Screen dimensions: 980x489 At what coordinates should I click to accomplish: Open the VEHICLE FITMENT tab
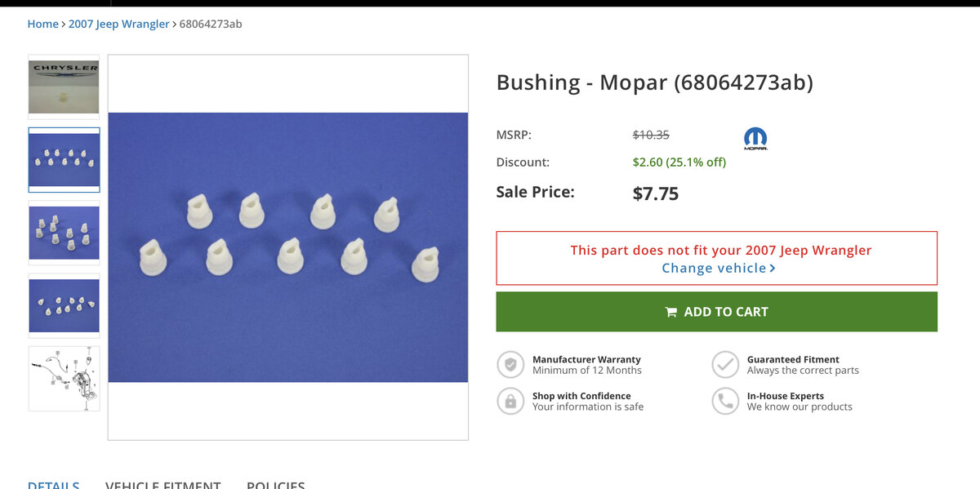(x=163, y=484)
